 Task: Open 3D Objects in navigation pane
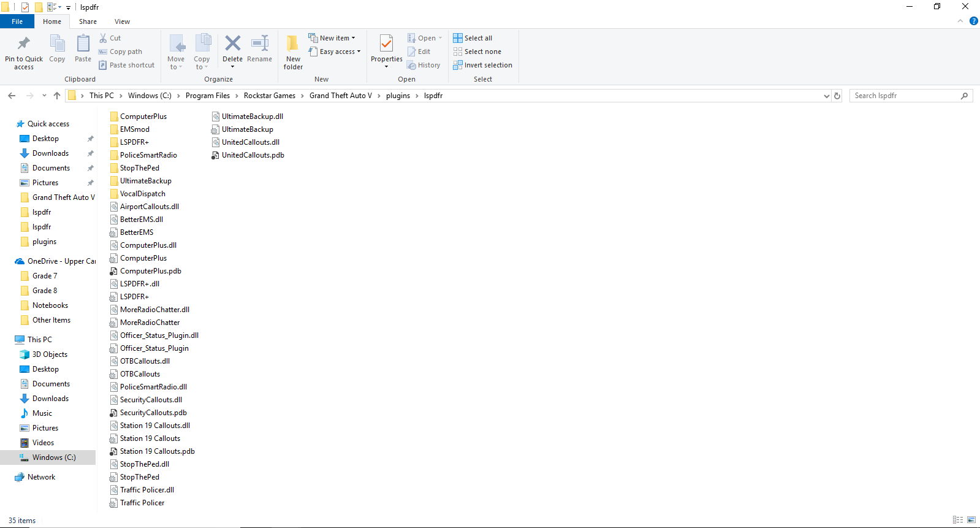pos(50,354)
